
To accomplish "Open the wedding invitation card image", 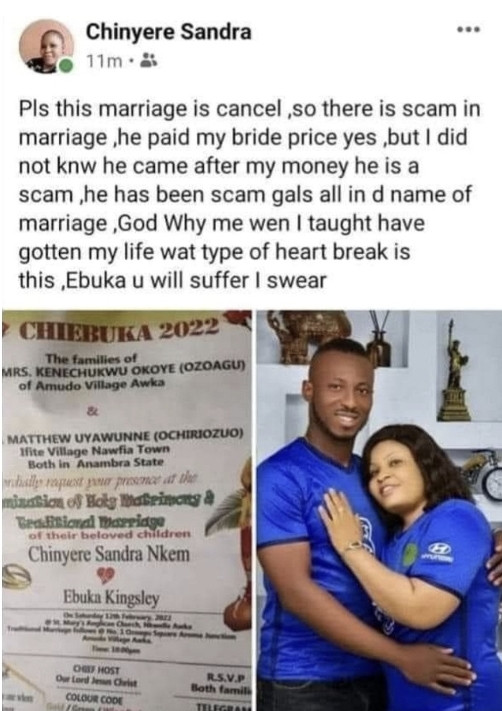I will [x=127, y=510].
